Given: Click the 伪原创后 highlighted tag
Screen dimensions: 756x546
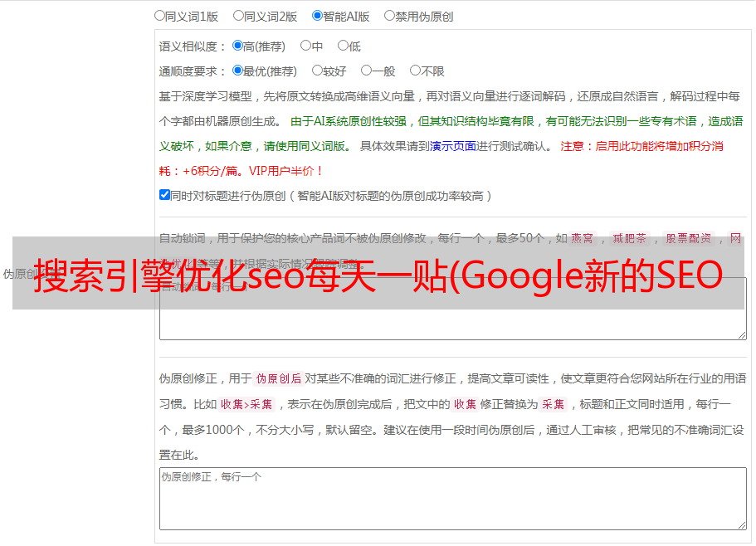Looking at the screenshot, I should (x=278, y=378).
